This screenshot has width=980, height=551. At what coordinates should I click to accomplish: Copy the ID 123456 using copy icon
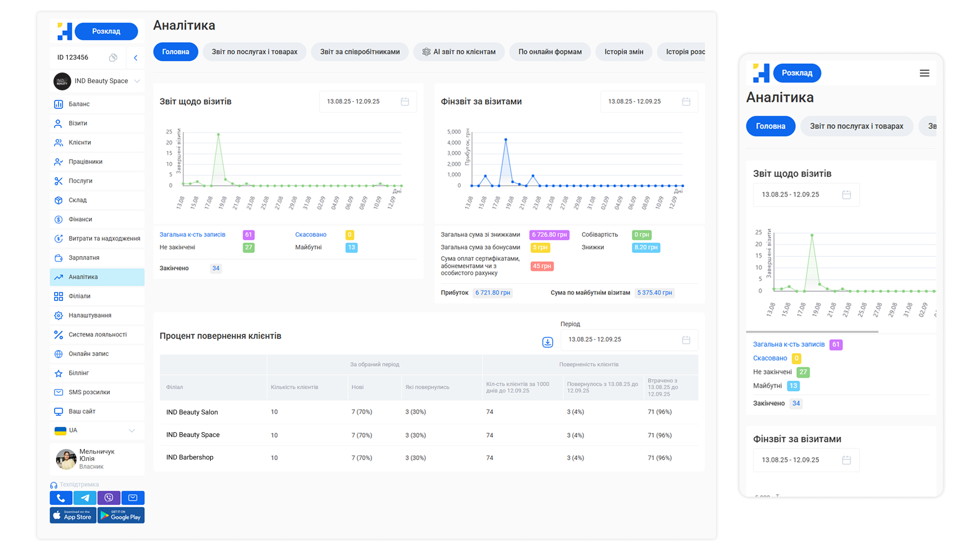point(113,58)
